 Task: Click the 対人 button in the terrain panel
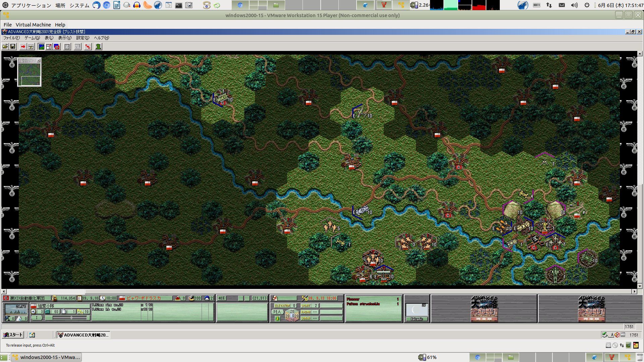(x=277, y=312)
